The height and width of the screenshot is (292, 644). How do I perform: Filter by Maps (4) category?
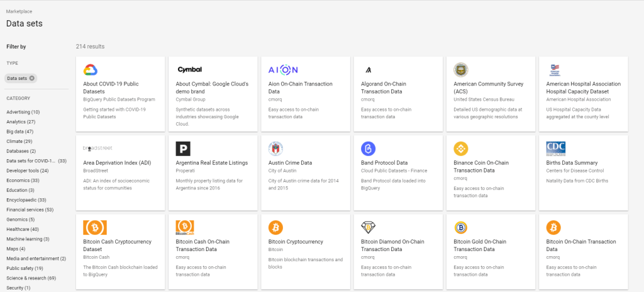pos(16,249)
